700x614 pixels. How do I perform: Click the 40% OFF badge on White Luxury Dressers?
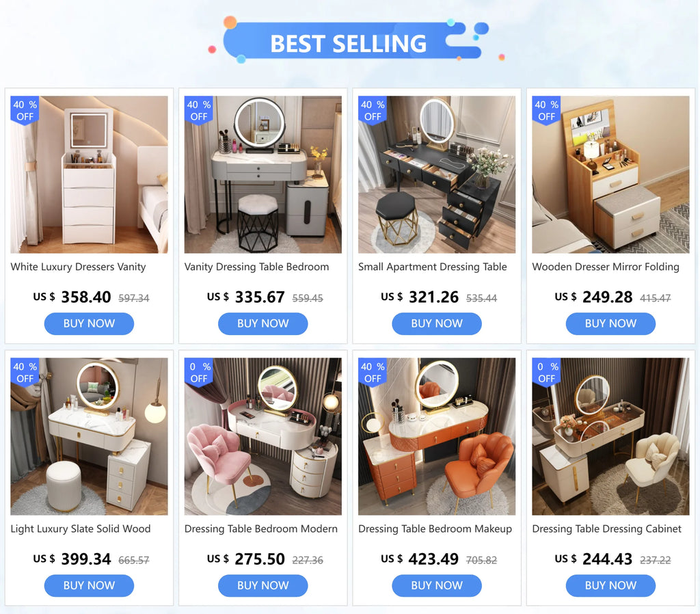coord(25,110)
